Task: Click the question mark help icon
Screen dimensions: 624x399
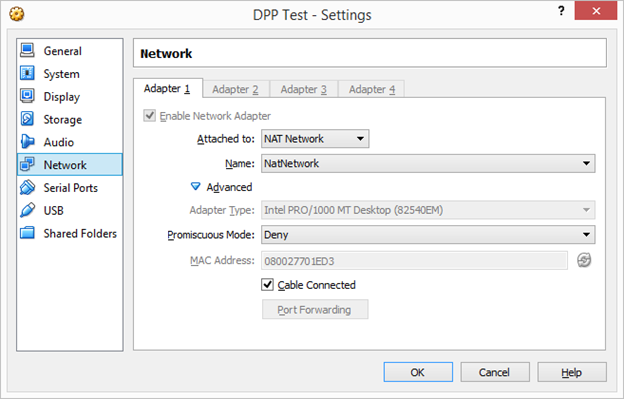Action: pos(561,11)
